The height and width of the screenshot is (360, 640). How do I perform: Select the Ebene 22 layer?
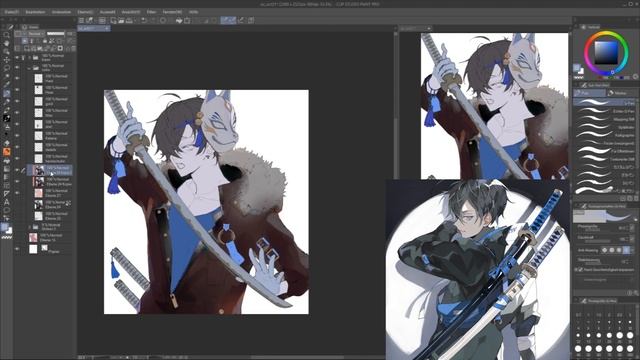click(51, 216)
